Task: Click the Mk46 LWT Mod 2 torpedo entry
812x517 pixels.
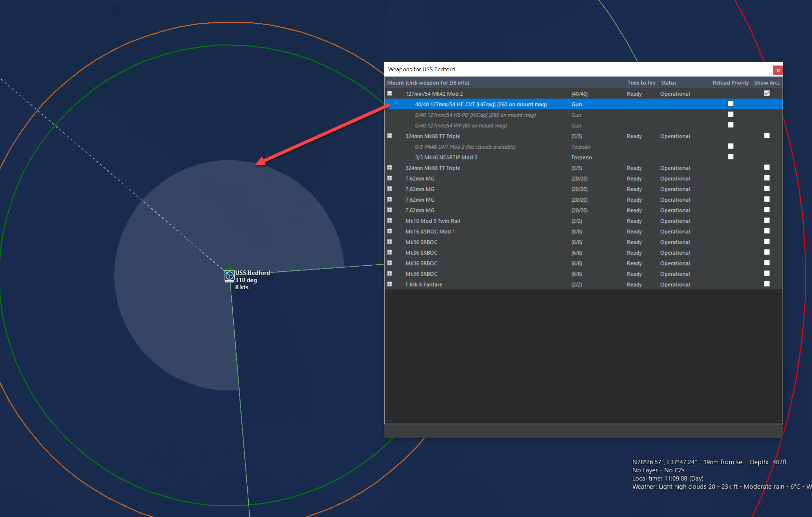Action: 465,147
